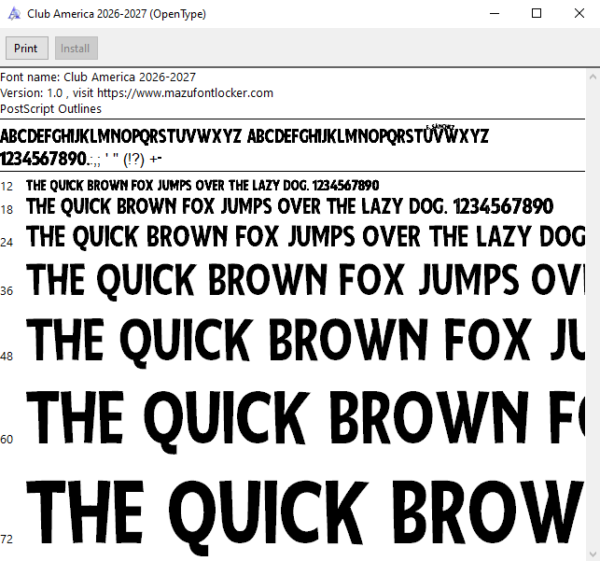
Task: Click the Print button
Action: pos(27,48)
